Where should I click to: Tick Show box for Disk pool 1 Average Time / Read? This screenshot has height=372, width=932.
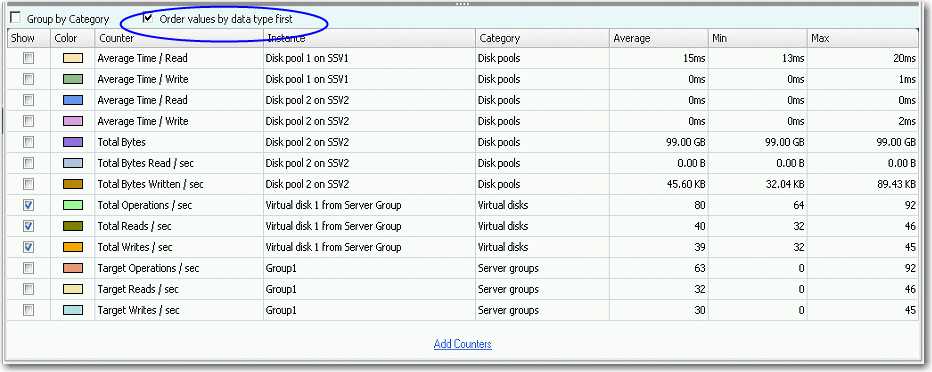pos(28,58)
